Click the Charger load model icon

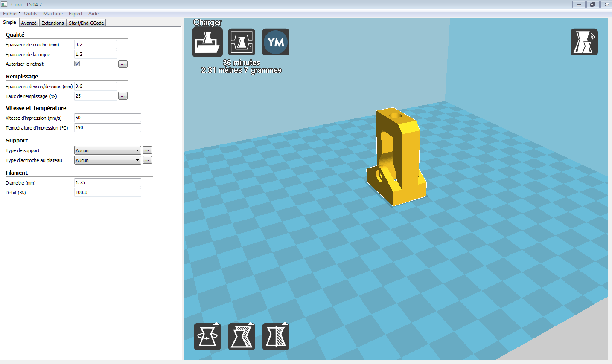(207, 42)
